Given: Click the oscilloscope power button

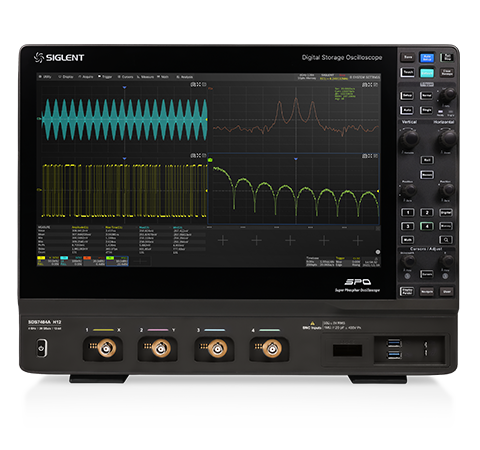Looking at the screenshot, I should 41,348.
